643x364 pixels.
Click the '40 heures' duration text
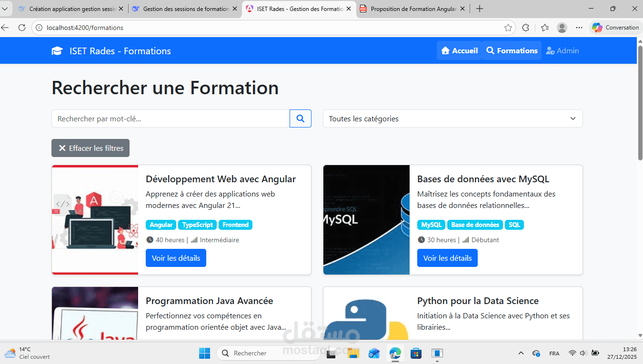[170, 240]
